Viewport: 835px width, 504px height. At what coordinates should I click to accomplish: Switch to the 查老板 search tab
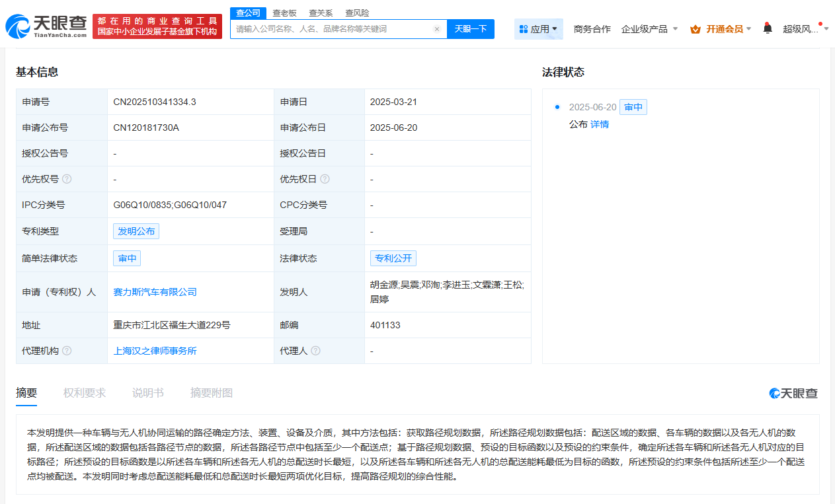coord(284,13)
